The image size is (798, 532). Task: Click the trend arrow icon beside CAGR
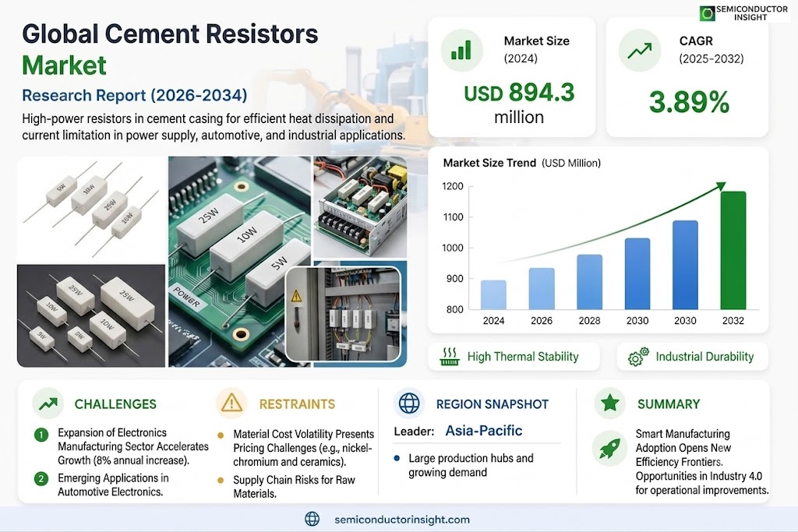click(x=640, y=51)
